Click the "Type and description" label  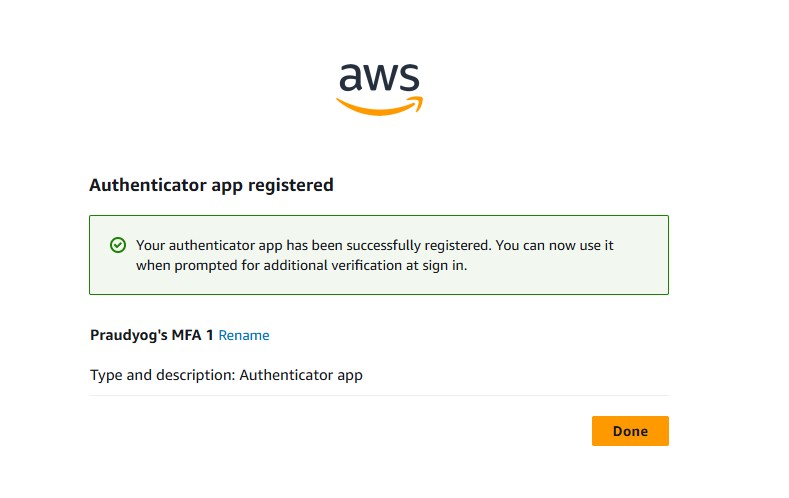point(162,376)
